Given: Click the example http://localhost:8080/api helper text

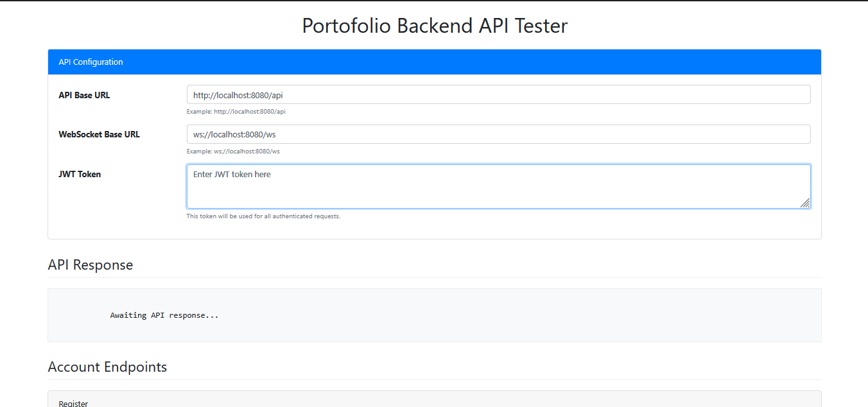Looking at the screenshot, I should pyautogui.click(x=236, y=111).
